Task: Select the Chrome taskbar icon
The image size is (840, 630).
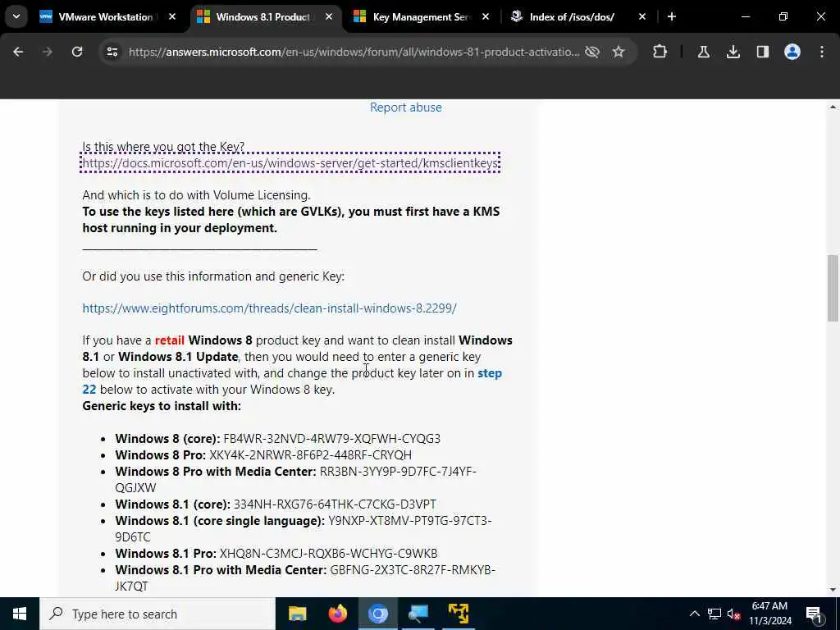Action: tap(377, 614)
